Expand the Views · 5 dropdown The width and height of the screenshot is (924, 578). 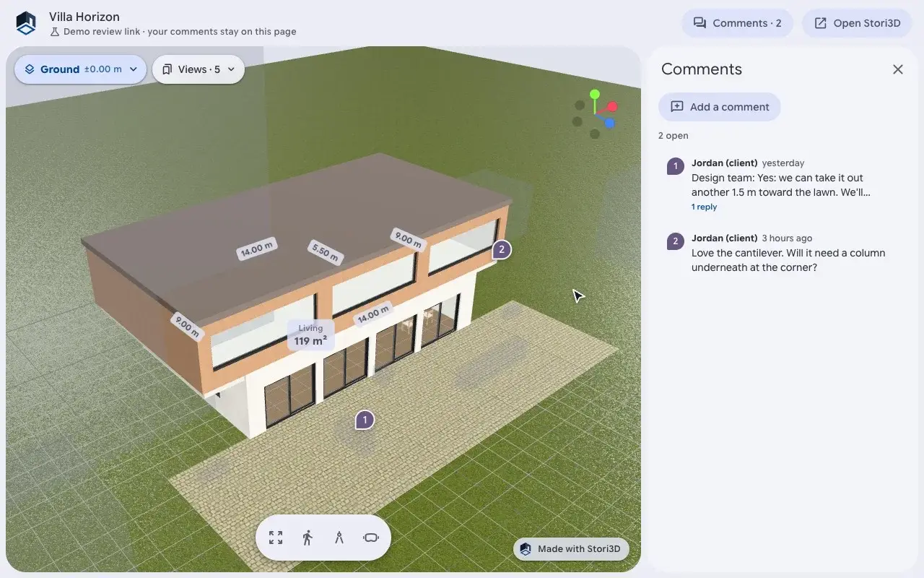pos(199,69)
